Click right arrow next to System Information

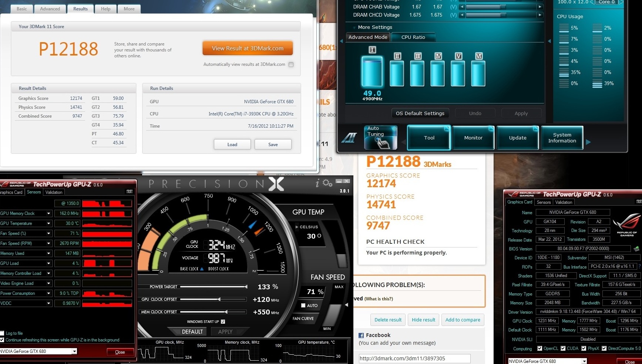pos(588,142)
